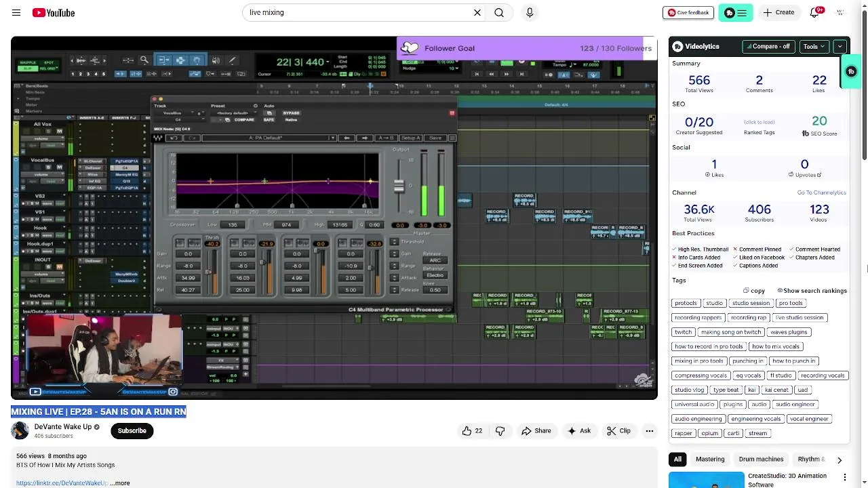Load Ranked Tags via click to load
This screenshot has height=488, width=868.
click(x=759, y=123)
